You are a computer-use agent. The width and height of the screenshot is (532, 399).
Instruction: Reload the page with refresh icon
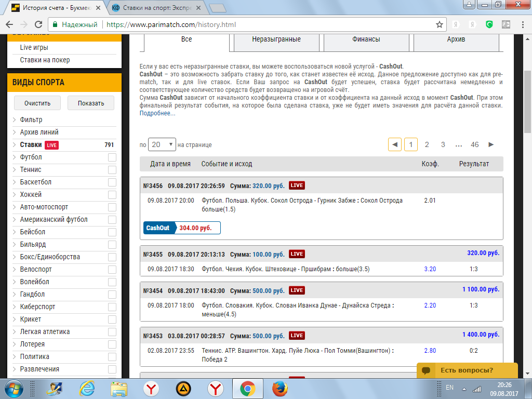click(38, 24)
